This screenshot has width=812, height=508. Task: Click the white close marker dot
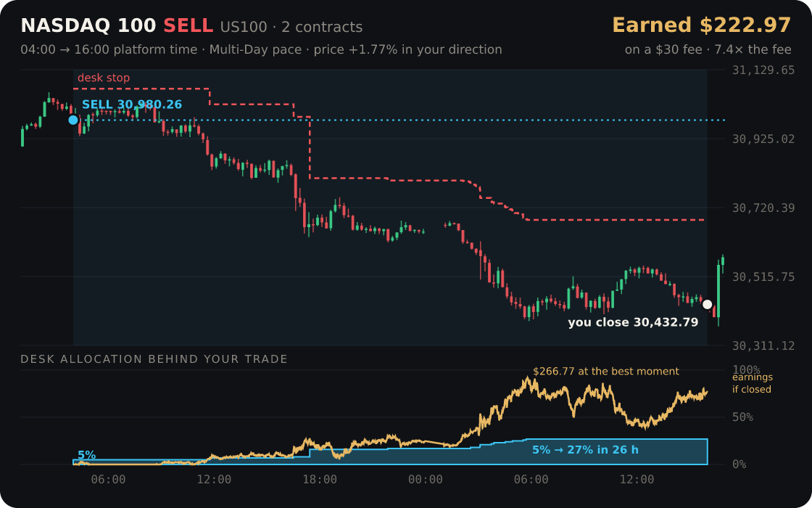click(707, 304)
